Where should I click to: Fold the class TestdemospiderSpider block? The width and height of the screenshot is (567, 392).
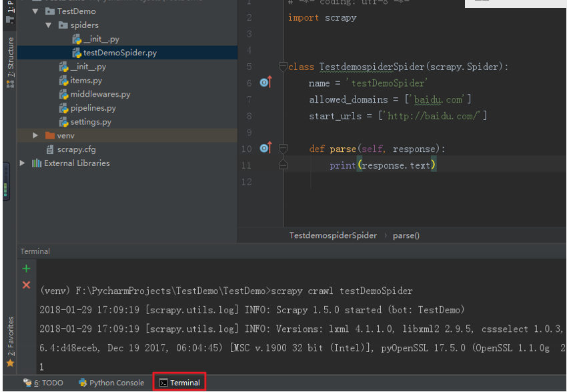coord(283,67)
